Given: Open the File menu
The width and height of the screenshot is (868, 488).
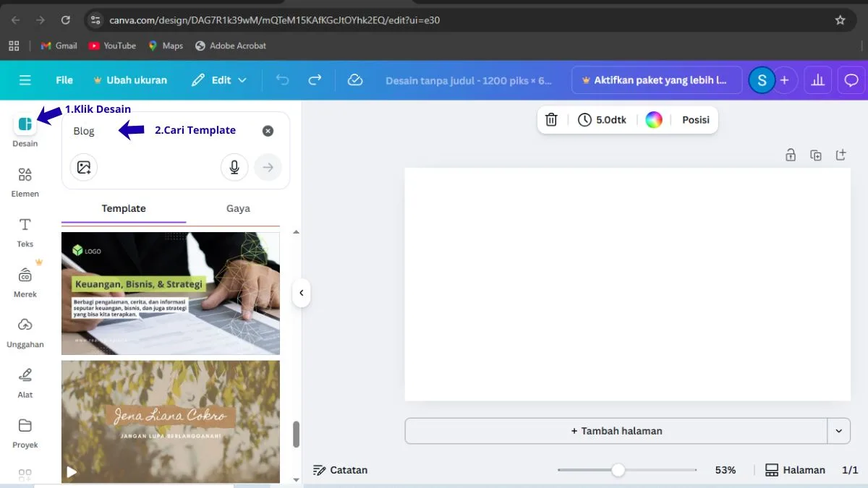Looking at the screenshot, I should tap(64, 80).
